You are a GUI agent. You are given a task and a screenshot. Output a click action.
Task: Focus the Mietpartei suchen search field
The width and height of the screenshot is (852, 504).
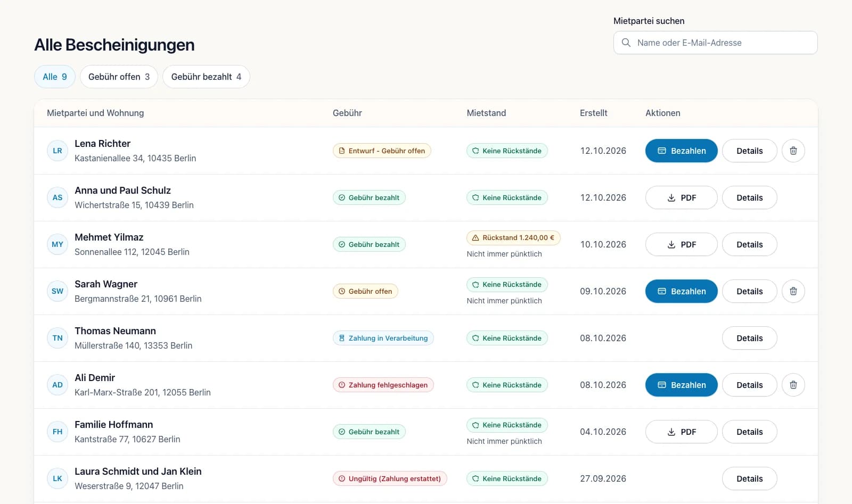(x=715, y=43)
